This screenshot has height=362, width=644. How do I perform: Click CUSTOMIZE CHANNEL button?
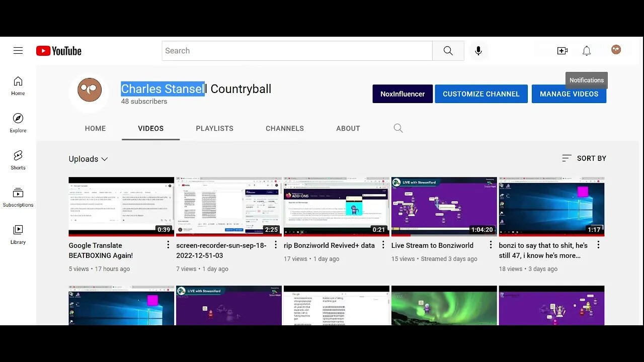(481, 94)
